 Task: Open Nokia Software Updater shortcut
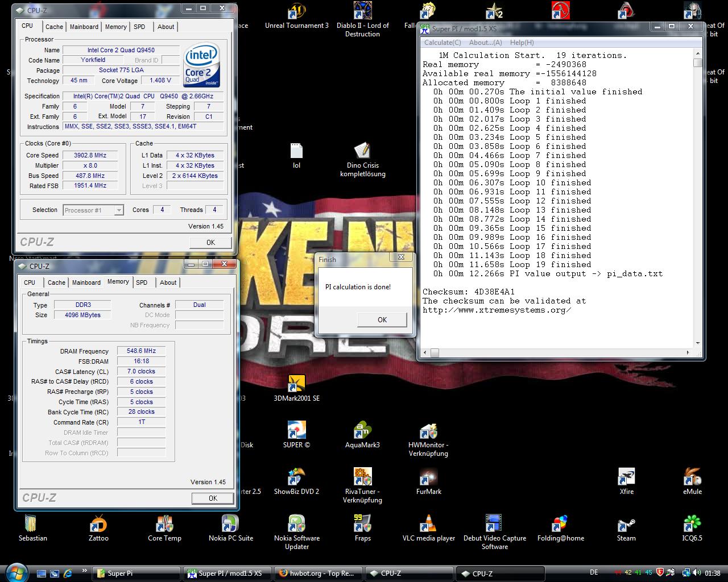(296, 533)
